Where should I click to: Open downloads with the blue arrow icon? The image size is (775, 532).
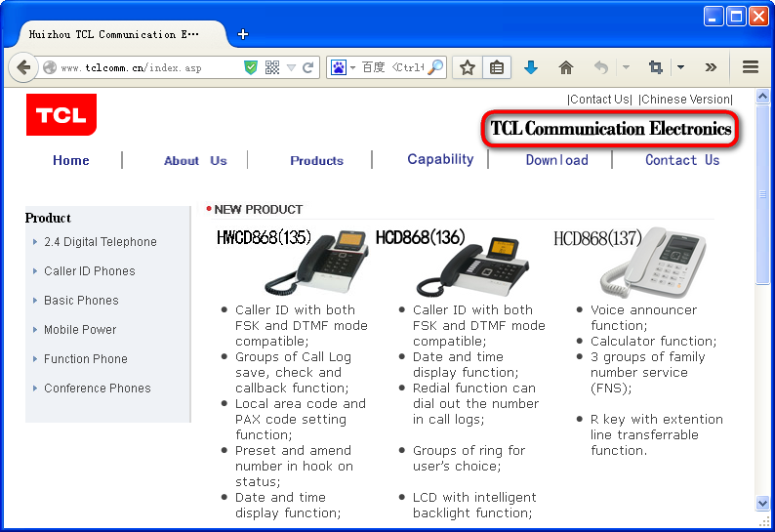pyautogui.click(x=531, y=67)
